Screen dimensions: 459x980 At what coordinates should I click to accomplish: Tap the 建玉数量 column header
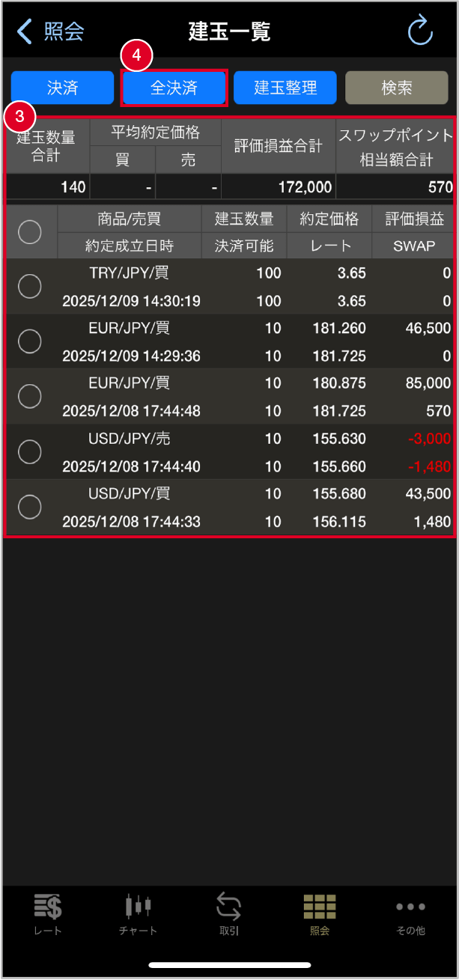(x=244, y=219)
